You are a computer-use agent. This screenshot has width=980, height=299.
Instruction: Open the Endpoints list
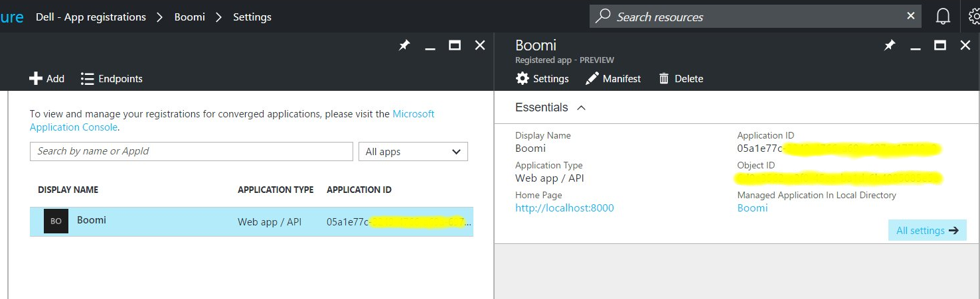pyautogui.click(x=112, y=78)
